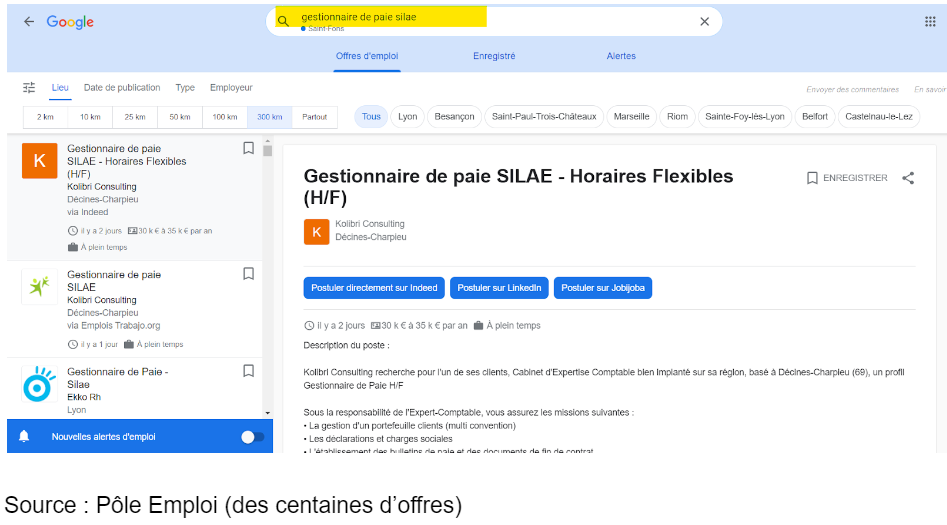This screenshot has height=525, width=947.
Task: Click Nouvelles alertes d'emploi label
Action: pos(103,437)
